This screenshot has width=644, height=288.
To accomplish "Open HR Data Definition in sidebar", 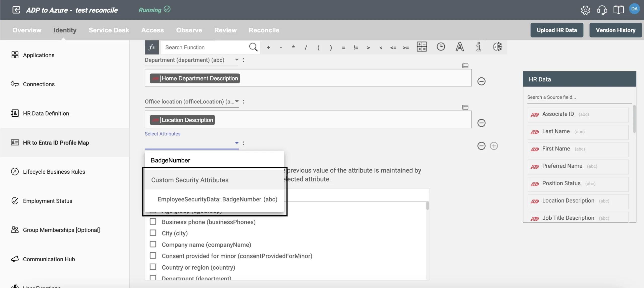I will pyautogui.click(x=64, y=113).
